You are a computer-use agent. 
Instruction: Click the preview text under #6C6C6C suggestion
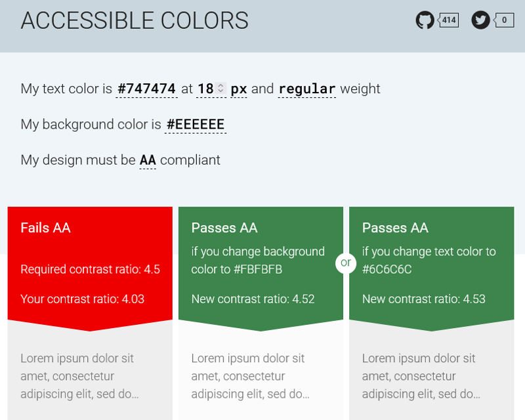[x=421, y=376]
